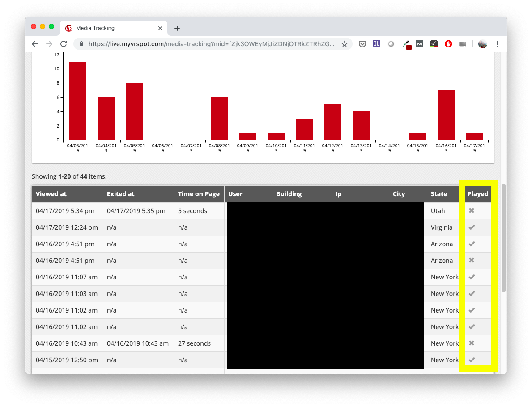Click the Played X mark in the Utah row

pyautogui.click(x=472, y=211)
